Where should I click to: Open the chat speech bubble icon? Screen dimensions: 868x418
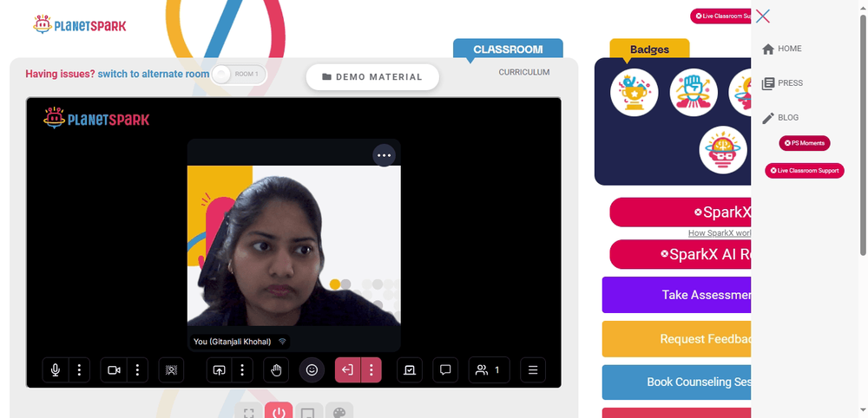pyautogui.click(x=445, y=370)
